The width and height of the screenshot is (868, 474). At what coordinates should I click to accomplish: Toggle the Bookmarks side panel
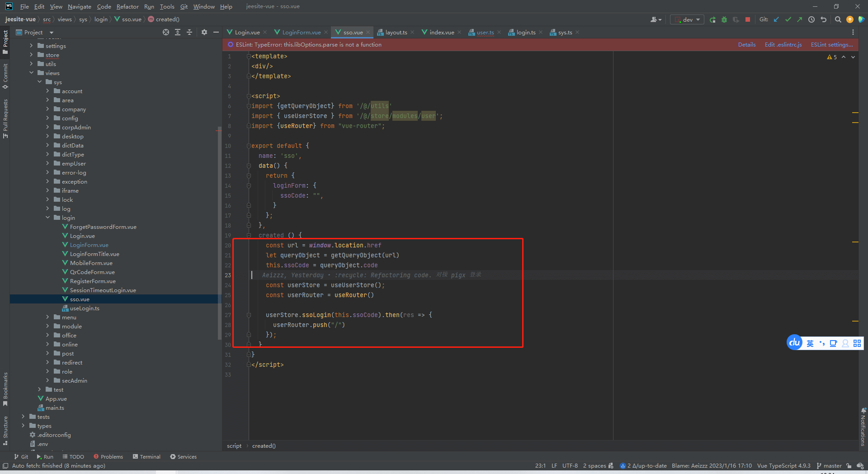[x=5, y=388]
